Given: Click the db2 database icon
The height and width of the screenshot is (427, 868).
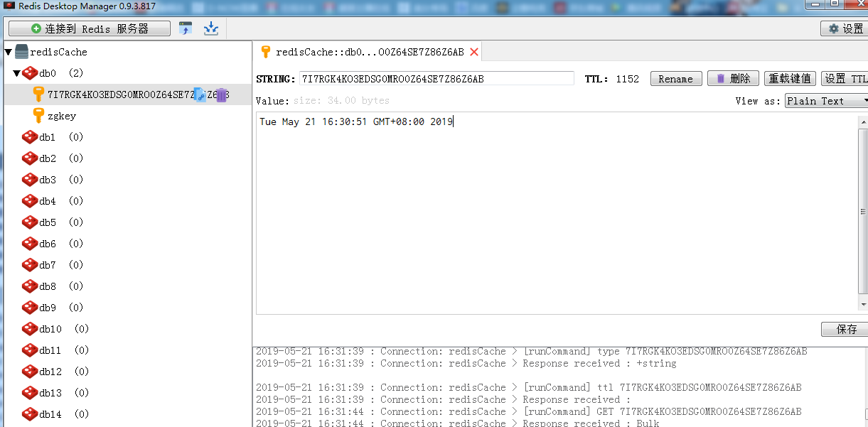Looking at the screenshot, I should (x=30, y=158).
